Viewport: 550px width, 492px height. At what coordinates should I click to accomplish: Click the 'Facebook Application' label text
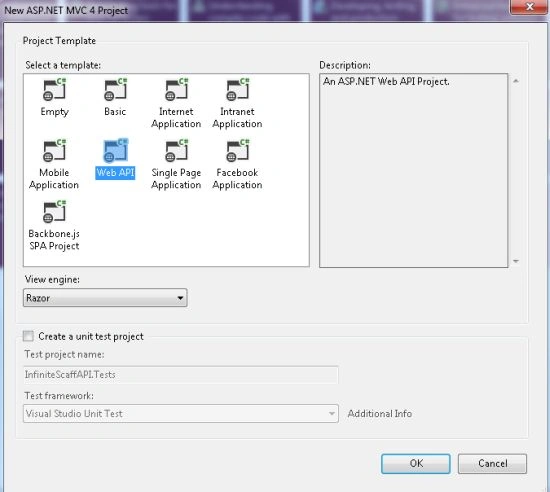click(x=237, y=179)
